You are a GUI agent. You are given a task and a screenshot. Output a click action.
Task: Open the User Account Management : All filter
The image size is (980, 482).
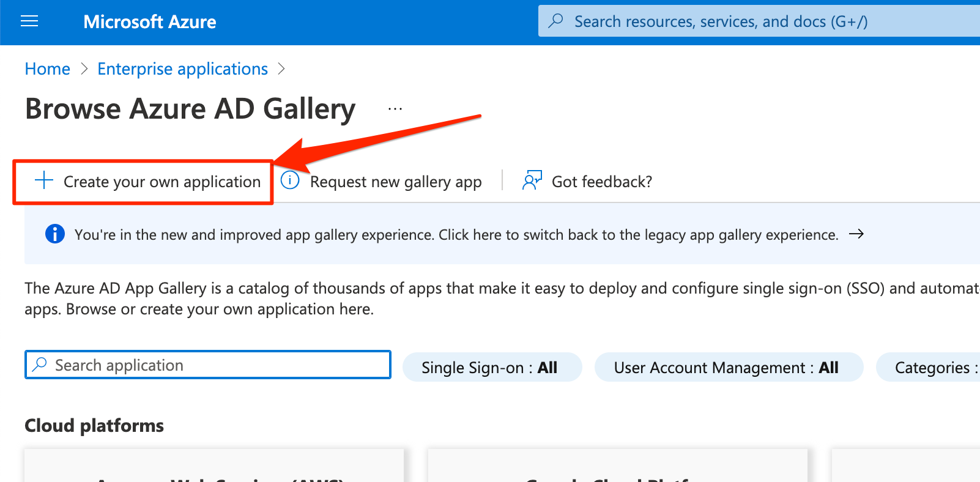pos(729,367)
